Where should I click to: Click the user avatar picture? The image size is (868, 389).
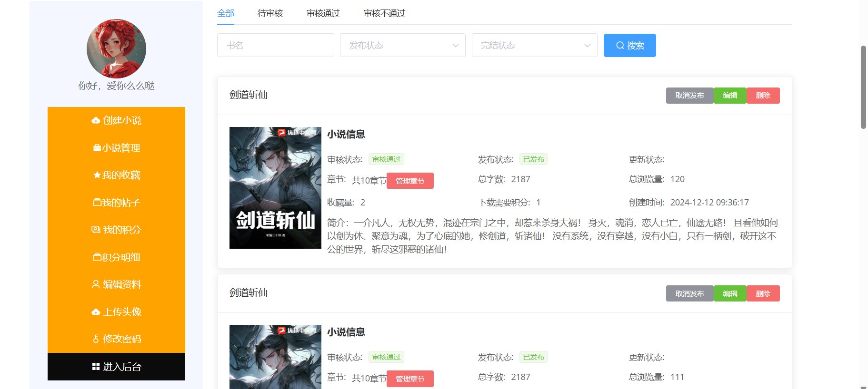116,49
